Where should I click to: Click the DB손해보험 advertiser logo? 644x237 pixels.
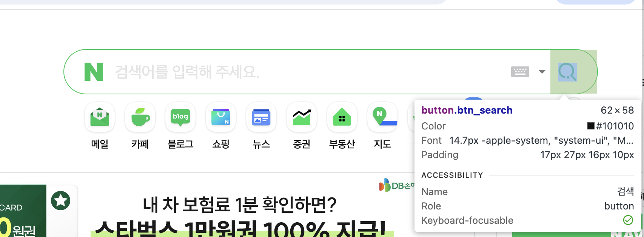point(396,185)
